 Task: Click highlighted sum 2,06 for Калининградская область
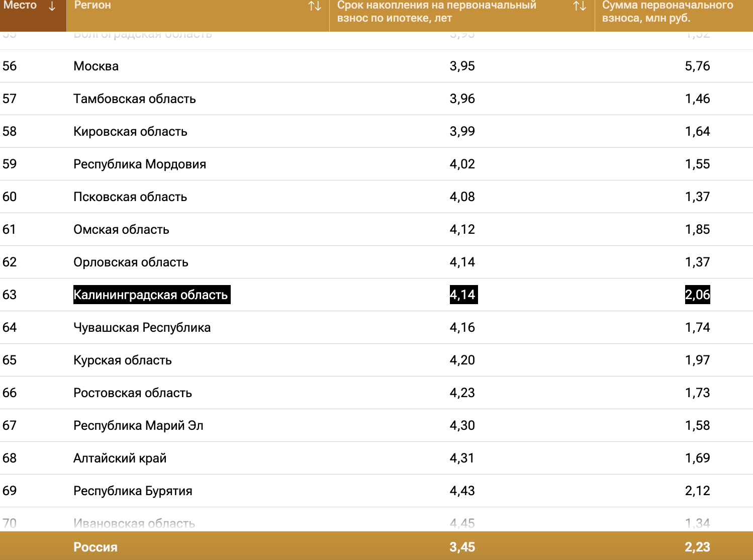tap(697, 295)
